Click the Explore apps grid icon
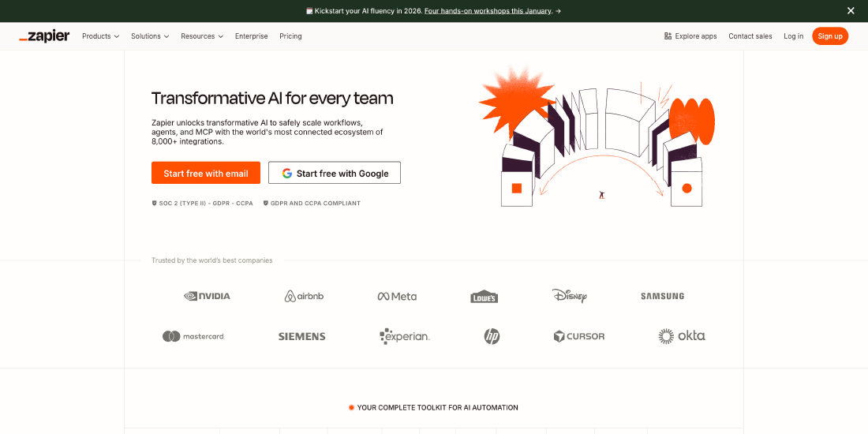This screenshot has height=434, width=868. coord(668,36)
